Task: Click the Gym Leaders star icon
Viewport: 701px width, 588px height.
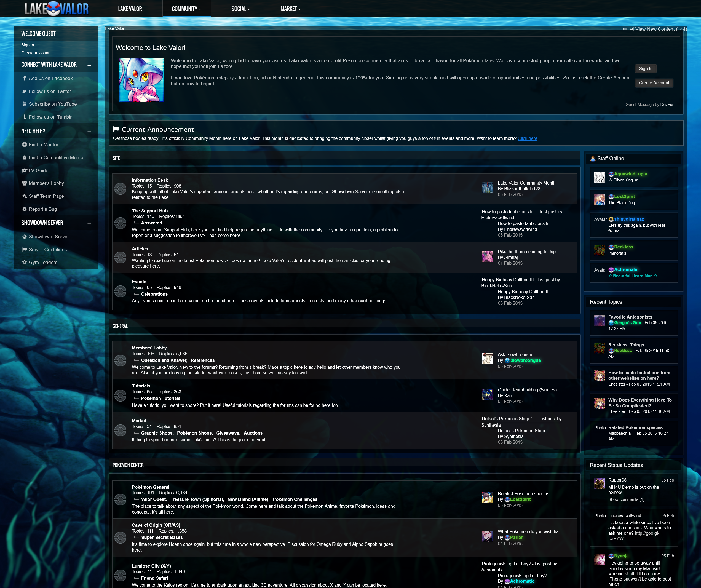Action: (24, 263)
